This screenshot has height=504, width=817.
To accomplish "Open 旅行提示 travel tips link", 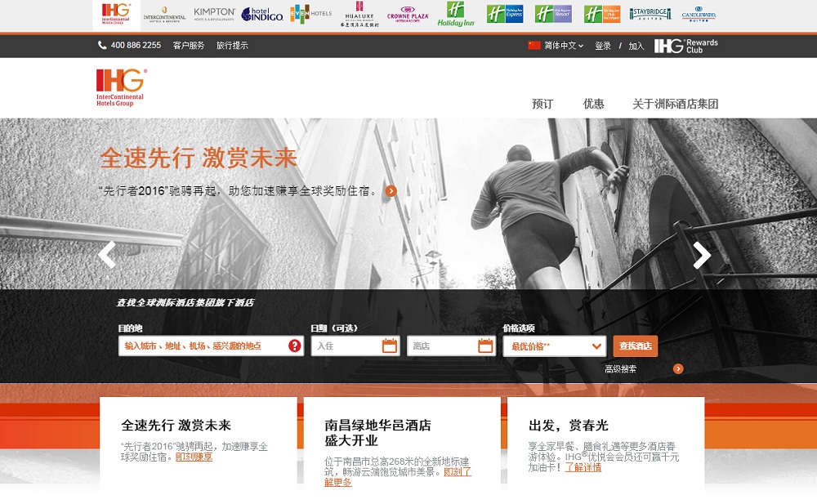I will [x=232, y=46].
